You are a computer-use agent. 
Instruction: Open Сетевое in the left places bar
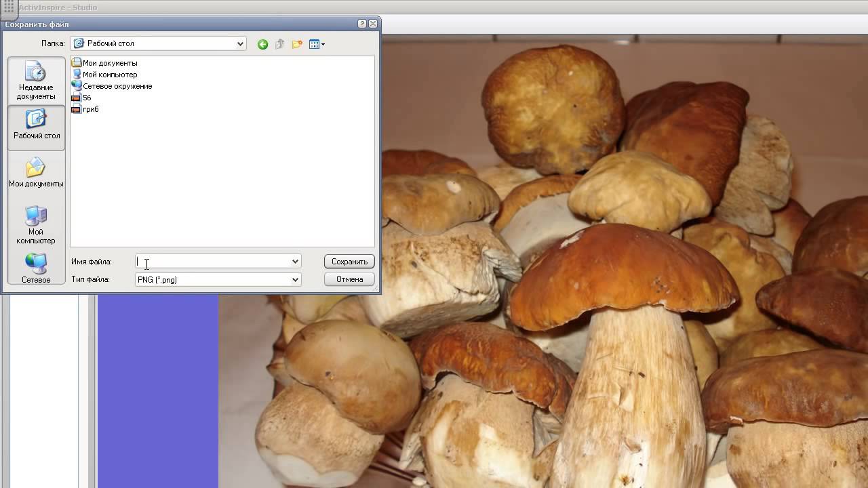click(36, 268)
